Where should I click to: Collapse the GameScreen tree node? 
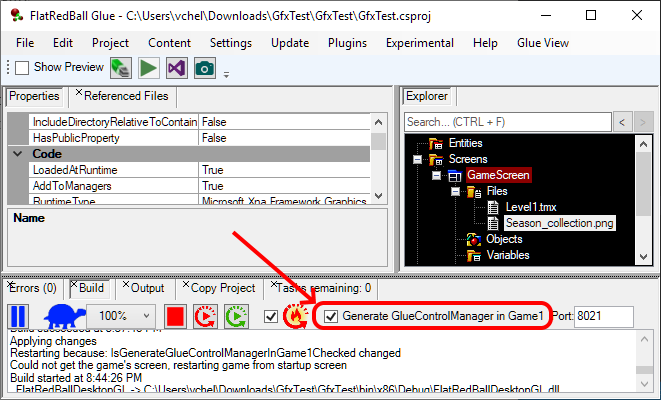pos(436,175)
